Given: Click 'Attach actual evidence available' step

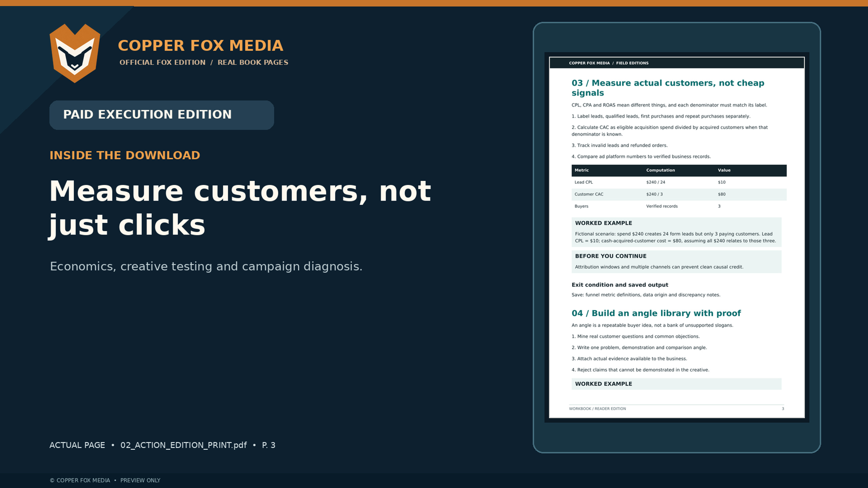Looking at the screenshot, I should click(x=629, y=359).
